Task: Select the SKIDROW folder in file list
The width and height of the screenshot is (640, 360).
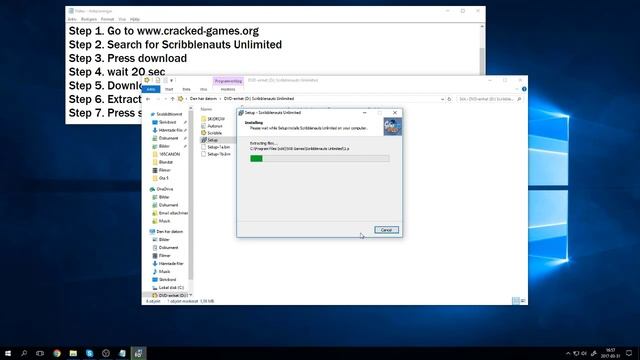Action: [x=213, y=119]
